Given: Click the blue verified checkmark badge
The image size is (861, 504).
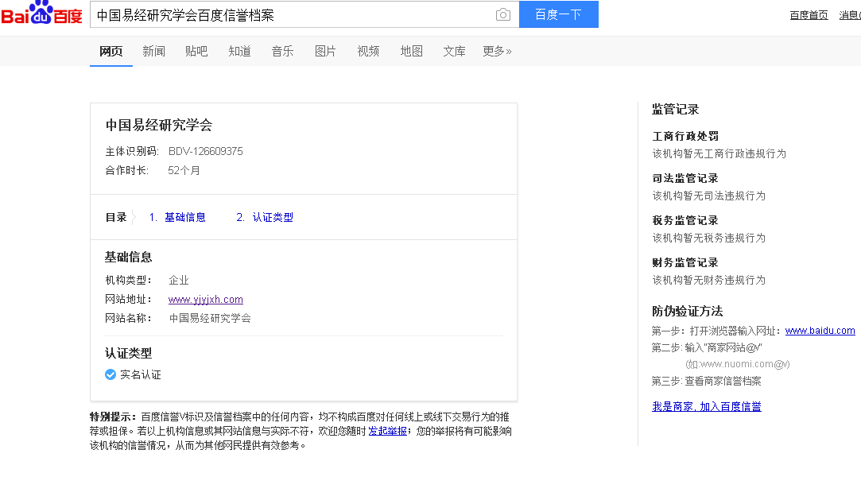Looking at the screenshot, I should point(111,374).
